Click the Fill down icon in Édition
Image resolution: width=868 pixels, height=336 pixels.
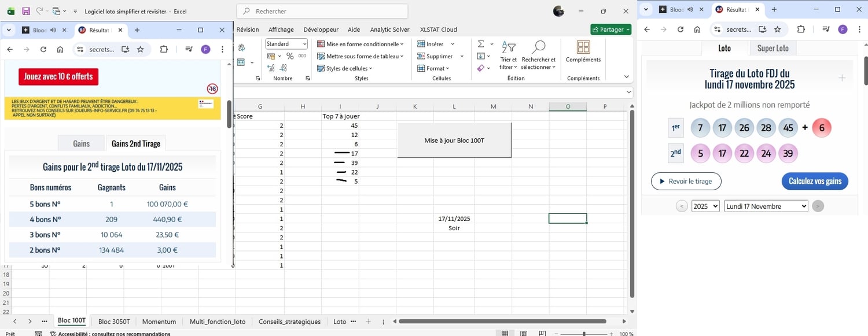point(481,56)
